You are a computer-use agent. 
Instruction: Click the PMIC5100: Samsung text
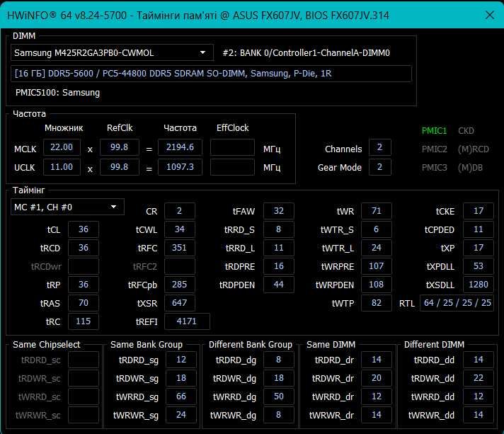(x=57, y=93)
